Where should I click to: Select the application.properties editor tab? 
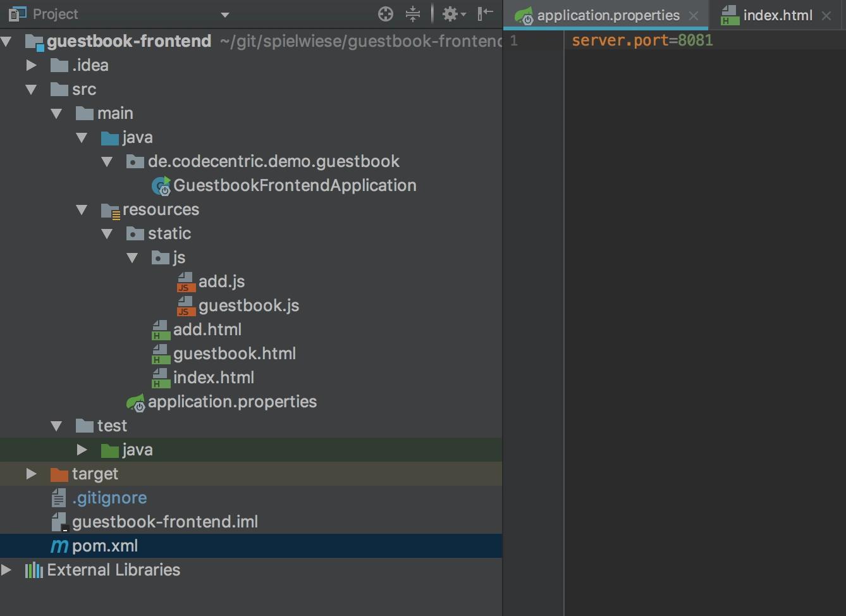[608, 15]
